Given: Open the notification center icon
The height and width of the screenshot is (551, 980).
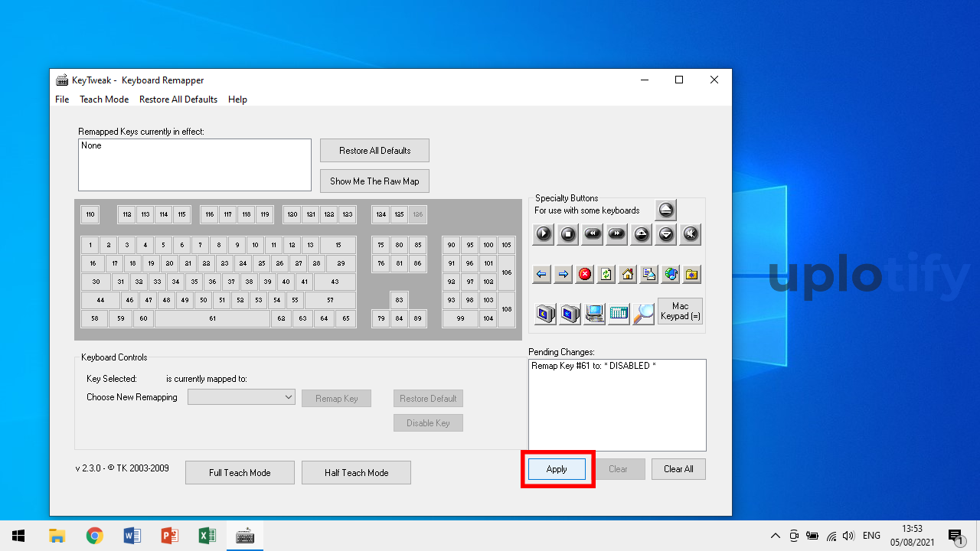Looking at the screenshot, I should [955, 536].
